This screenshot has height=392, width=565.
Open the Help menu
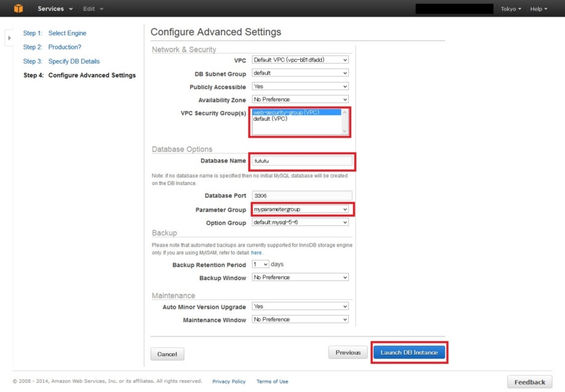tap(538, 8)
